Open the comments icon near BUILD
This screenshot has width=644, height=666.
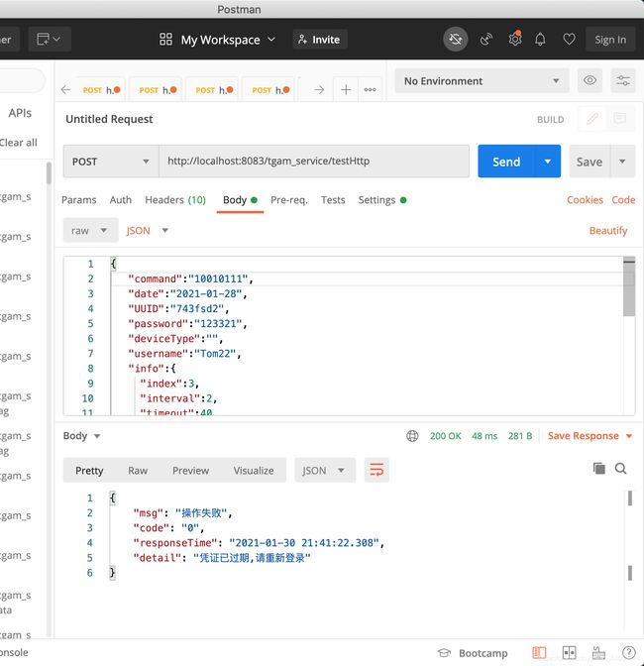620,119
